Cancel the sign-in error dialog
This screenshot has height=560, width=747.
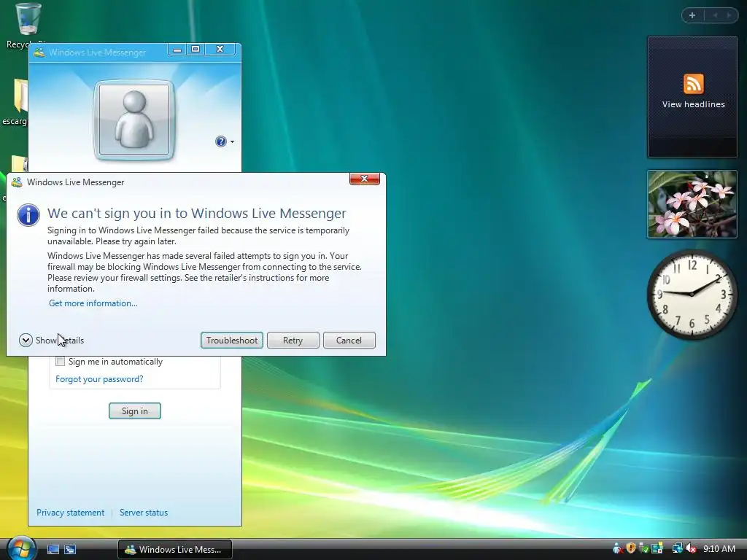349,340
